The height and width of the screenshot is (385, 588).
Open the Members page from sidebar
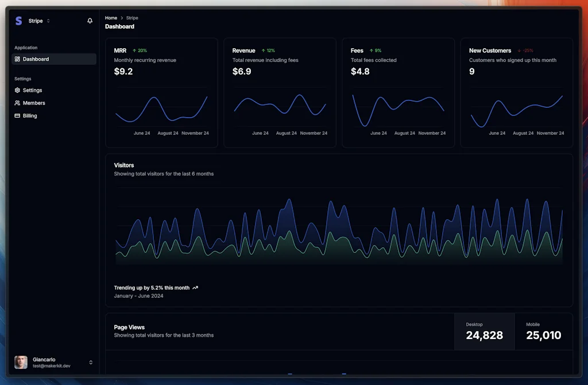tap(34, 103)
